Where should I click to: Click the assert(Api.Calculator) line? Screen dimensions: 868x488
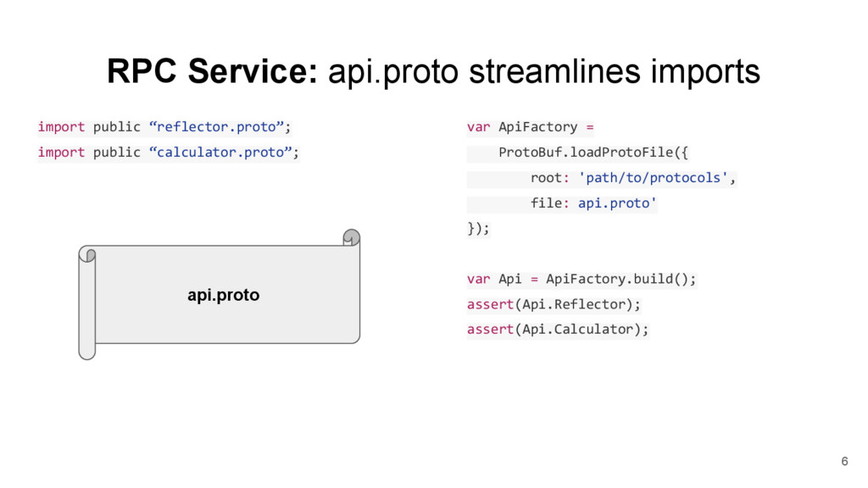point(558,330)
